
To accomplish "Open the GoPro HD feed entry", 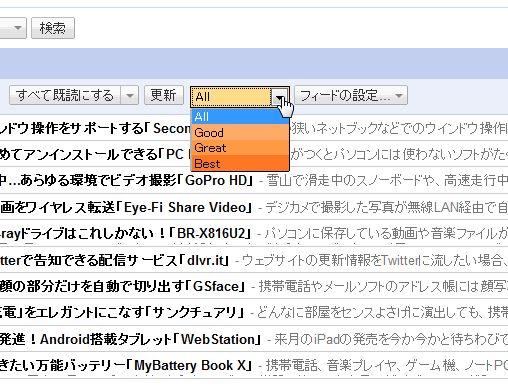I will pyautogui.click(x=254, y=180).
